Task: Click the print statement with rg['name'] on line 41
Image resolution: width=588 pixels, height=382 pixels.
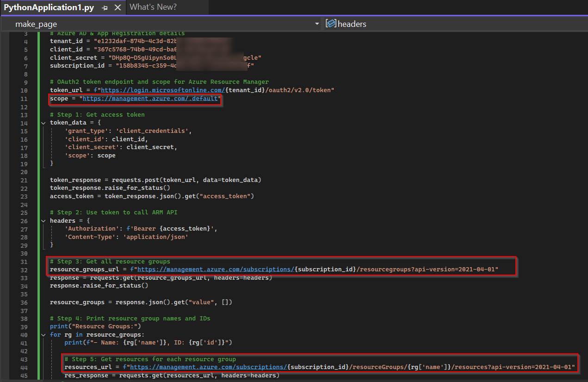Action: 148,343
